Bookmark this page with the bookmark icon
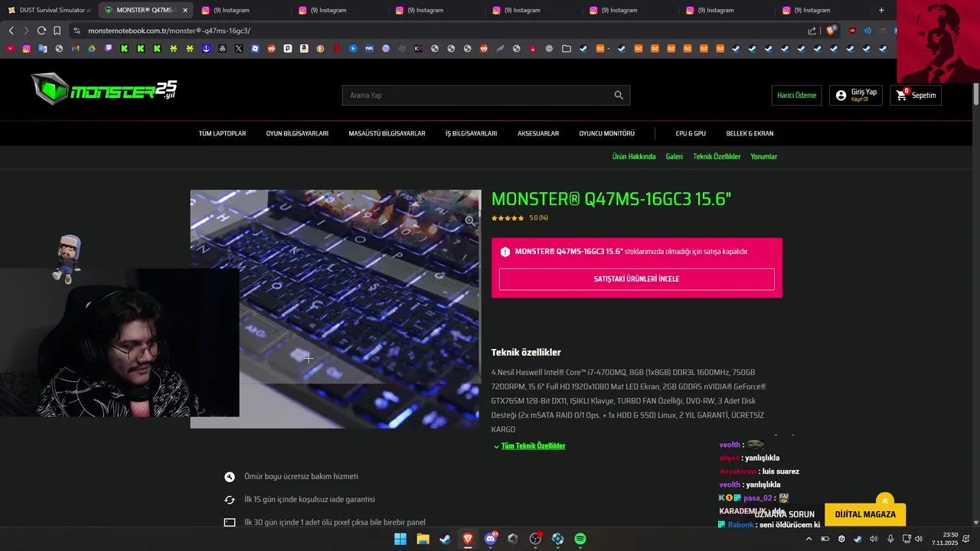The width and height of the screenshot is (980, 551). click(57, 31)
